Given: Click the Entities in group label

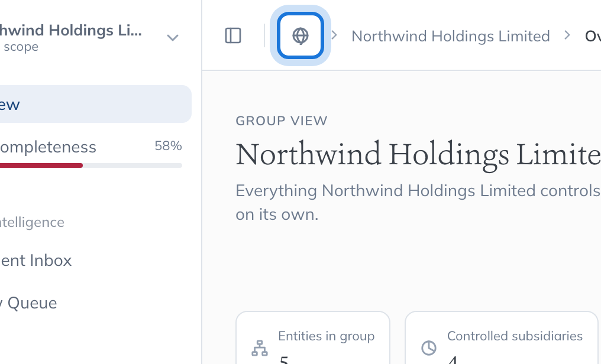Looking at the screenshot, I should pos(326,336).
